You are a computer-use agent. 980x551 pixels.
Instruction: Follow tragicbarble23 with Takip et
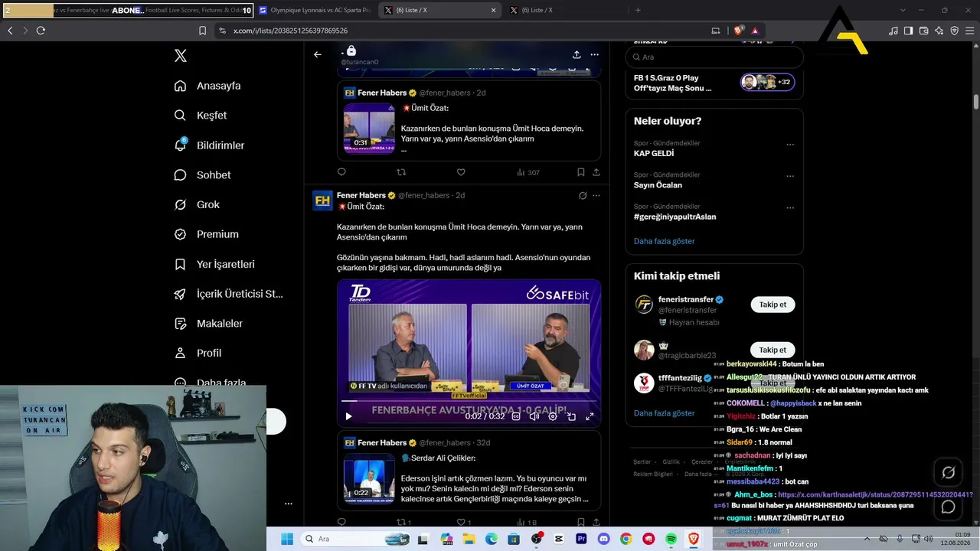pyautogui.click(x=773, y=350)
